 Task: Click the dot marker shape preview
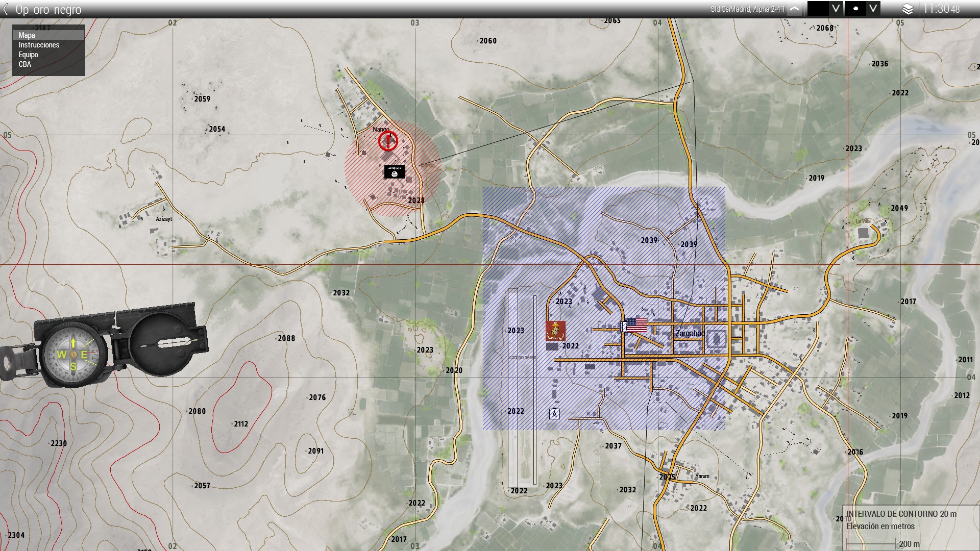pyautogui.click(x=856, y=9)
